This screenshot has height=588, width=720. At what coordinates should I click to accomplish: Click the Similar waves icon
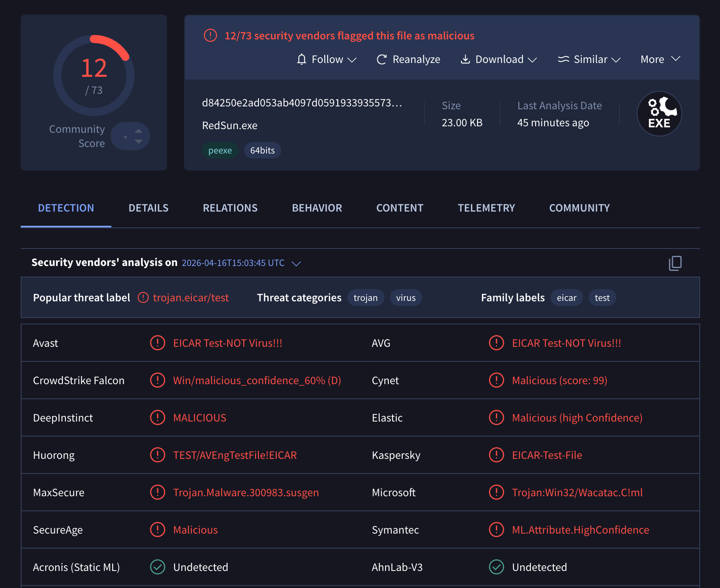[564, 59]
